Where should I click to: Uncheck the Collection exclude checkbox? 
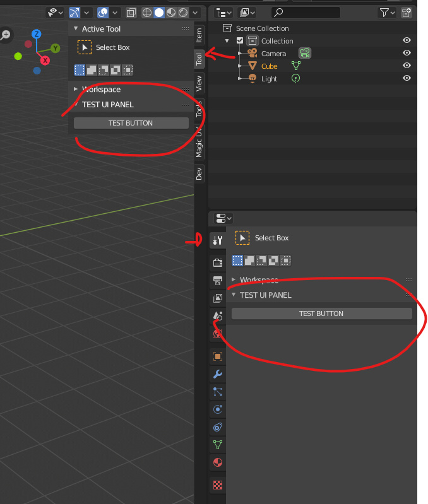[x=240, y=40]
